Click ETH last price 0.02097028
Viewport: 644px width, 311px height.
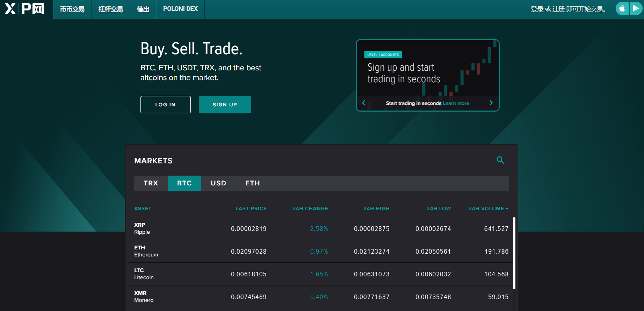pos(249,252)
